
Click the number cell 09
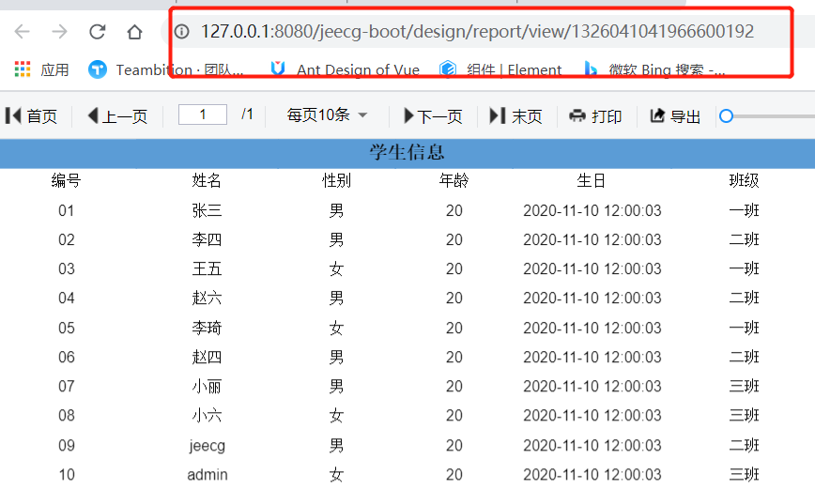tap(66, 445)
